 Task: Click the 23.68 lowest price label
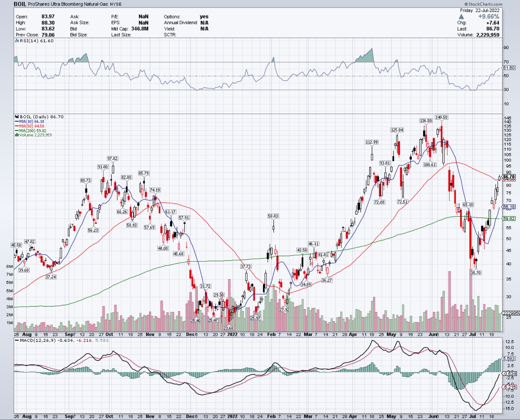point(228,328)
